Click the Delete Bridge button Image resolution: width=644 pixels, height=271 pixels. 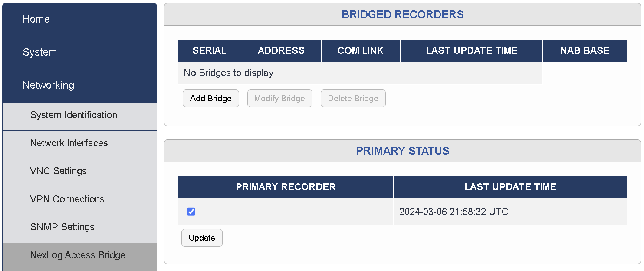click(x=353, y=98)
